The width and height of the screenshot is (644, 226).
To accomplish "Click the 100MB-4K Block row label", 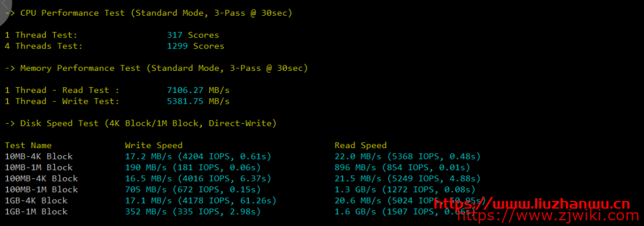I will click(x=41, y=179).
